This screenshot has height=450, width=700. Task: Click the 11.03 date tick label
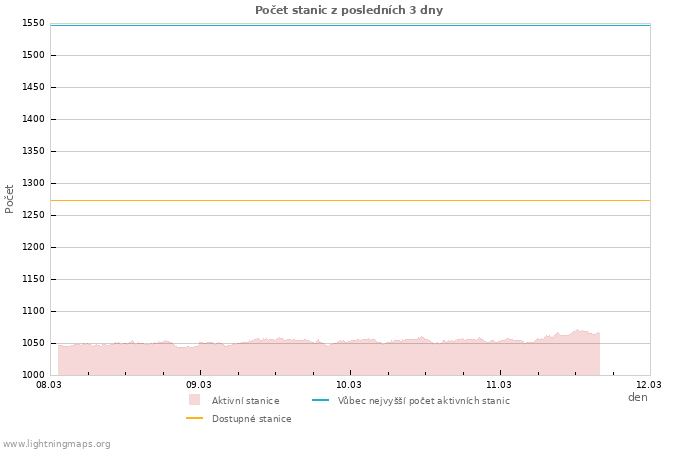click(499, 384)
